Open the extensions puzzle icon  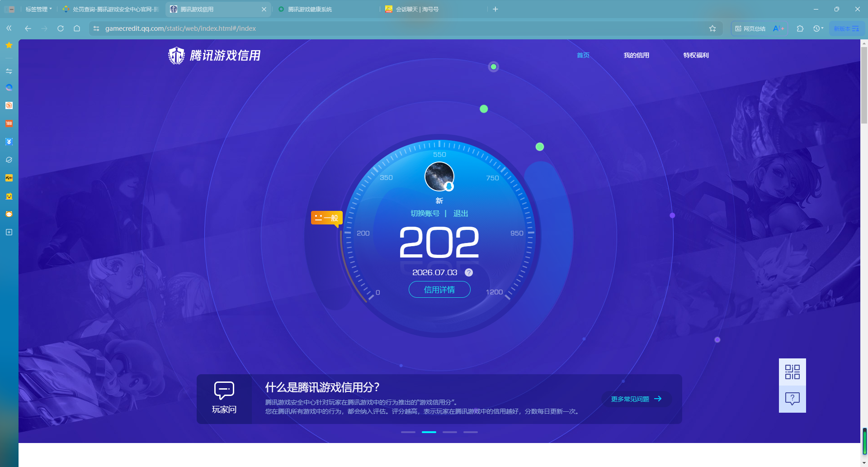pyautogui.click(x=800, y=29)
